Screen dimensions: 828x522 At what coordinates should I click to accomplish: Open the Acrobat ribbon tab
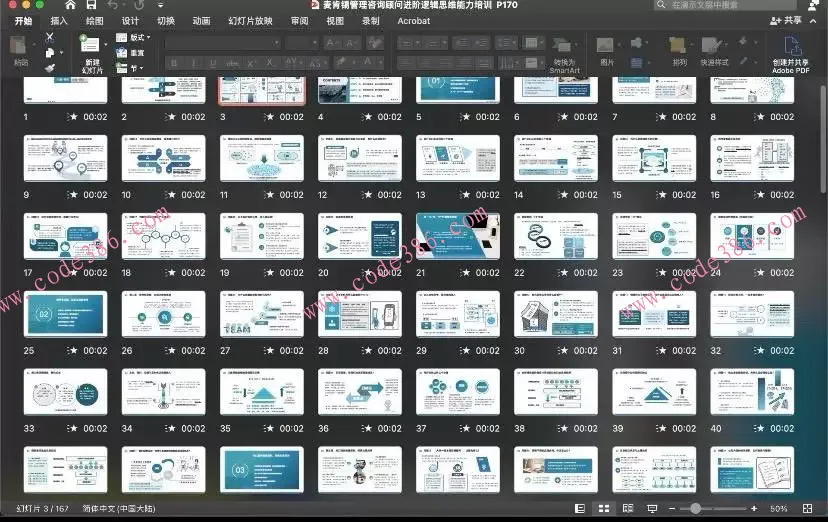(413, 21)
